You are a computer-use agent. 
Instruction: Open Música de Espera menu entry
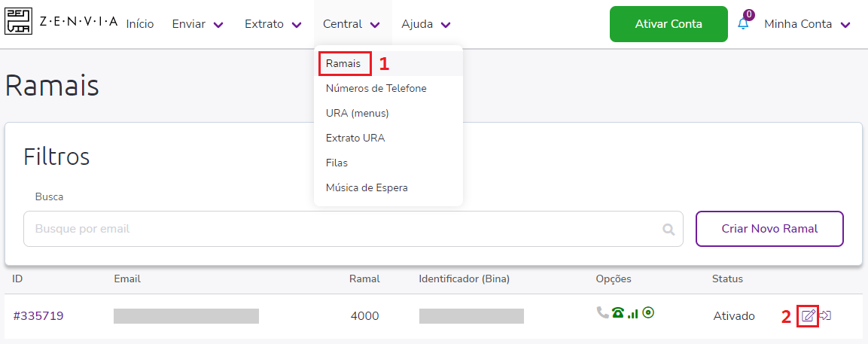point(367,187)
